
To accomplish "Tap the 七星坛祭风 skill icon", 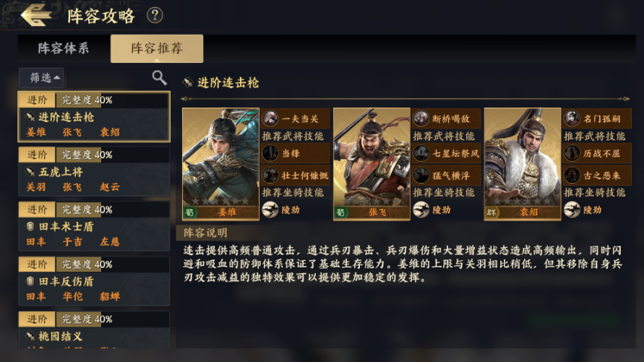I will pos(421,152).
